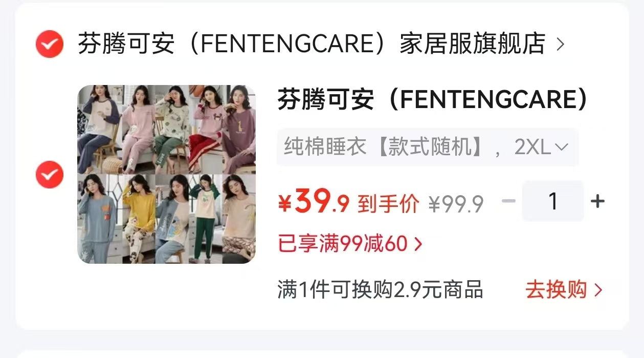Tap the chevron after 去换购

click(598, 291)
